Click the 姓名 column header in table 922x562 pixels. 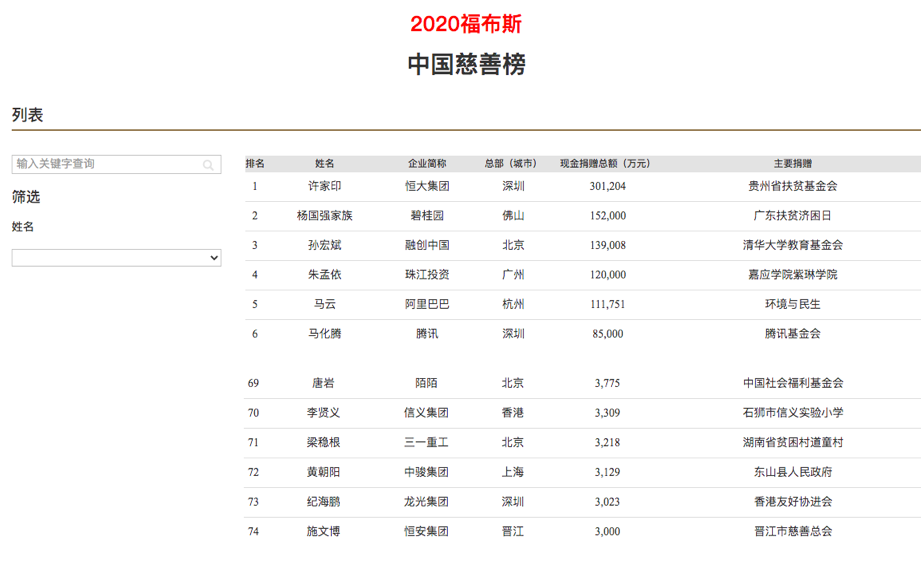point(325,163)
